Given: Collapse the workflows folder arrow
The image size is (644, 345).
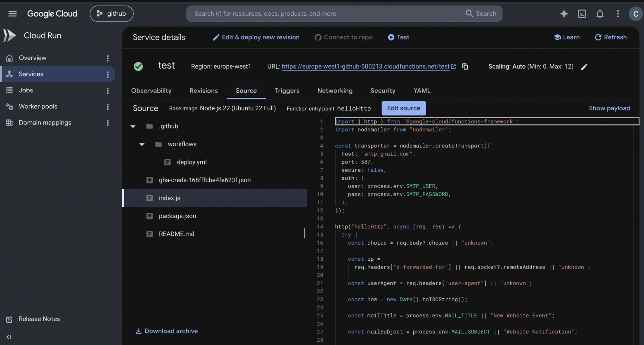Looking at the screenshot, I should coord(142,144).
